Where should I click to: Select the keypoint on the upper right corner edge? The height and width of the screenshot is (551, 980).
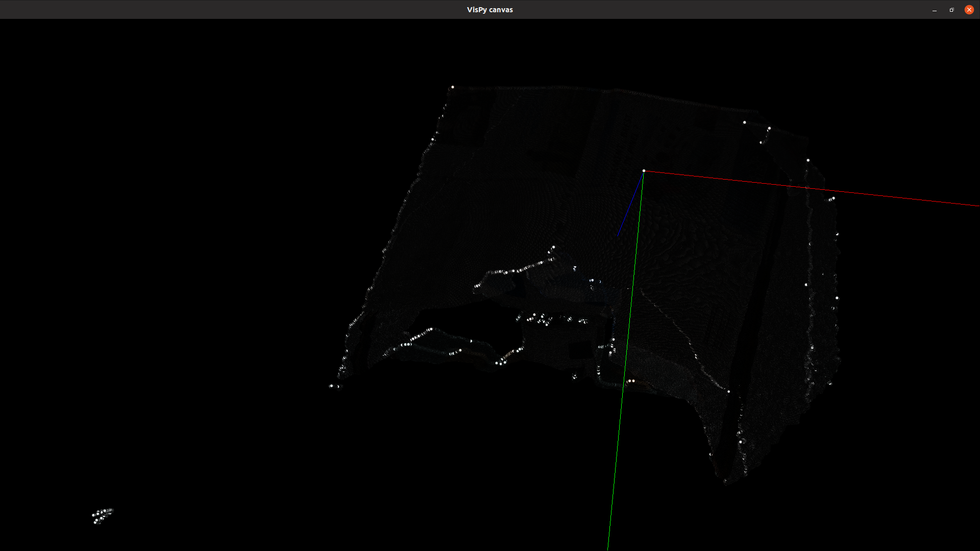[745, 122]
